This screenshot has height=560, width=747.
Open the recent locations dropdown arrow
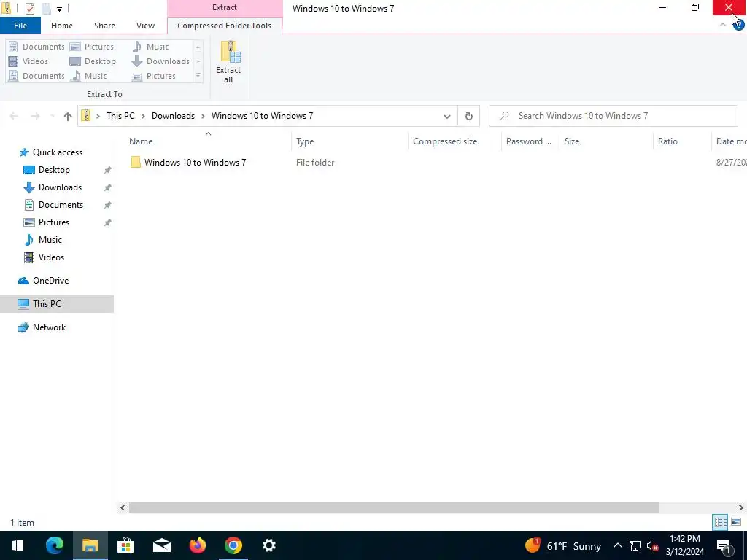click(x=52, y=116)
